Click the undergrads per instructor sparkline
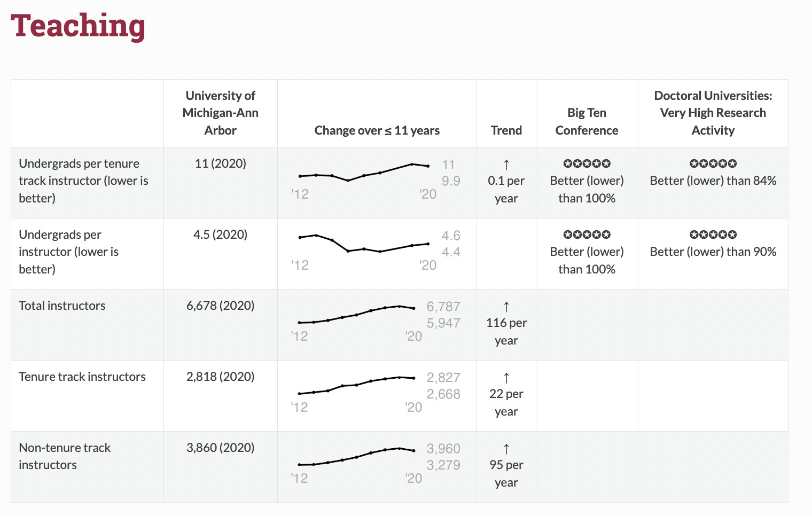This screenshot has width=812, height=516. click(x=364, y=244)
